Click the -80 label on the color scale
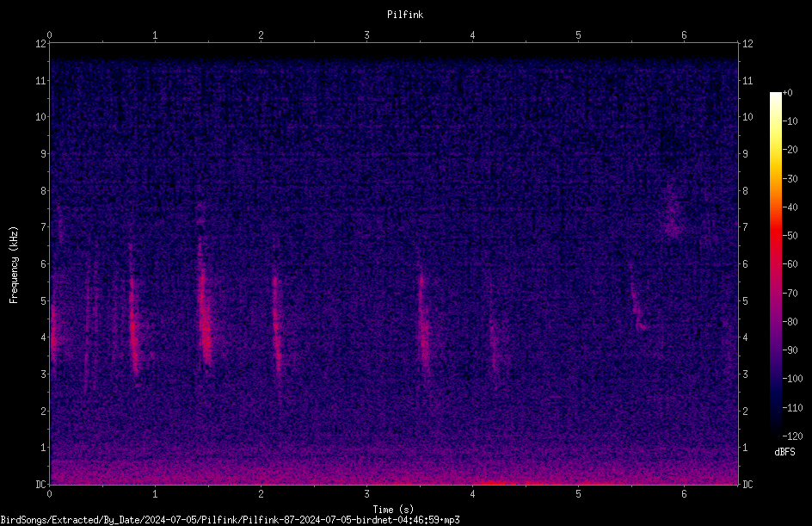Screen dimensions: 812x526 click(x=790, y=322)
